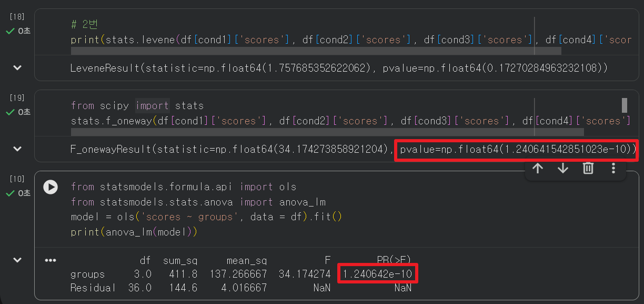Collapse the anova_lm table output
This screenshot has width=644, height=304.
point(17,260)
